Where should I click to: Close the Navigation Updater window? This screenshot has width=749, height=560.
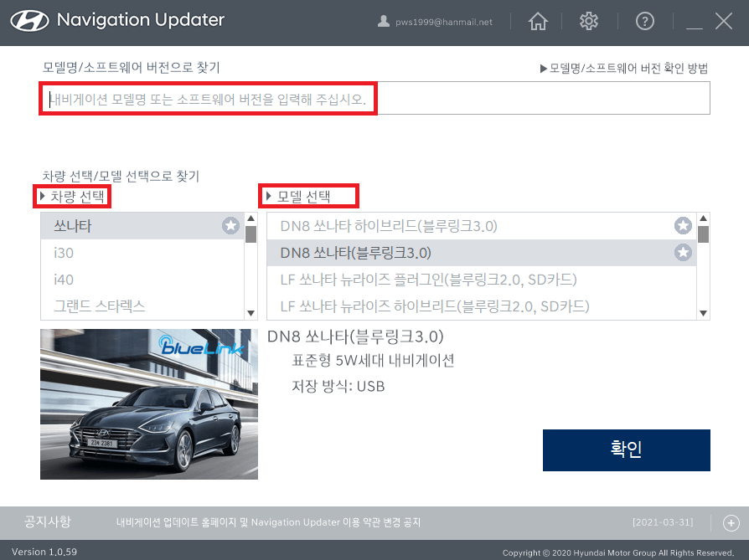point(724,21)
